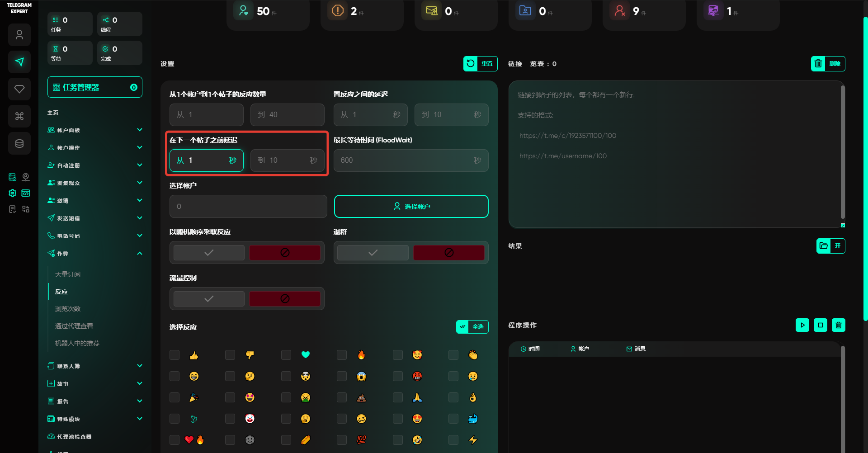Click the 选择帐户 button

411,207
